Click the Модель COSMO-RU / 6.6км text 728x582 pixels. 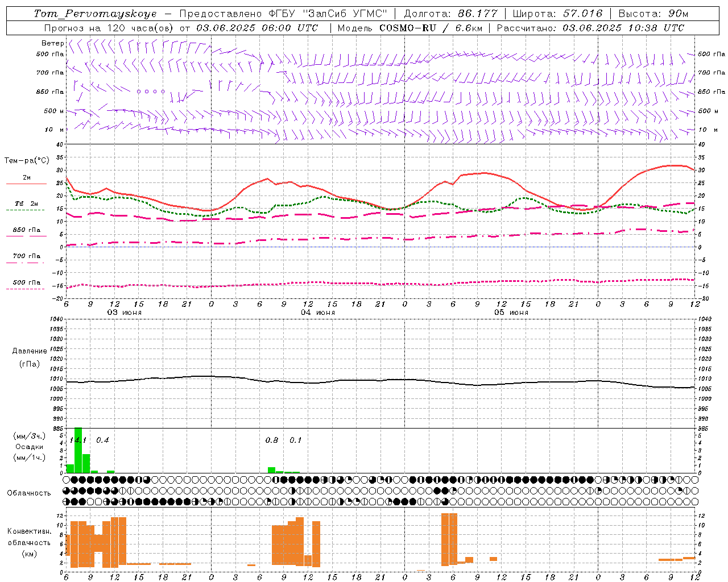coord(409,28)
